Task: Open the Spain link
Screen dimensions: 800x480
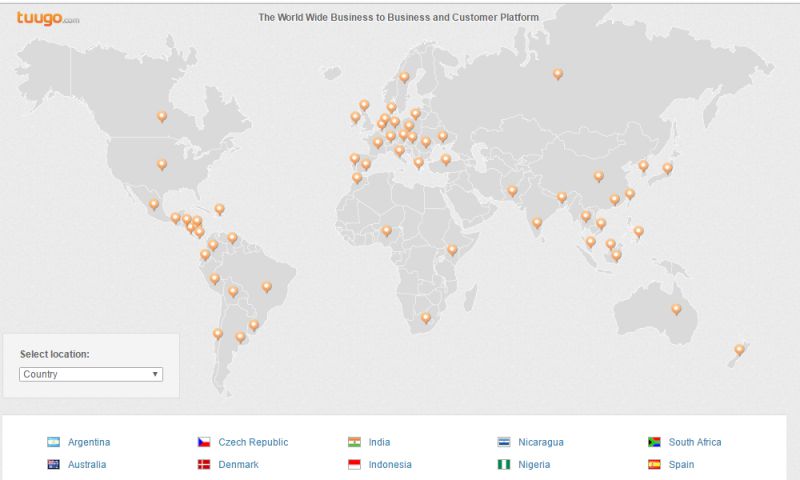Action: tap(681, 465)
